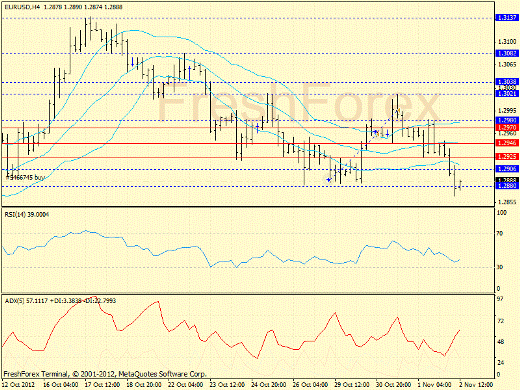
Task: Click the 12 Oct 2012 date label
Action: coord(18,385)
